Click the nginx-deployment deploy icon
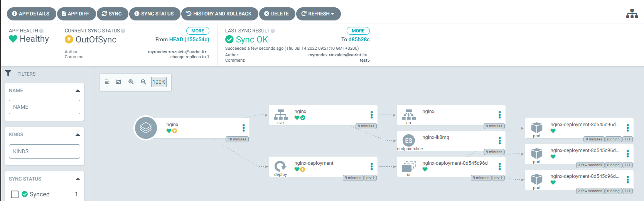Screen dimensions: 644x201 (x=281, y=166)
